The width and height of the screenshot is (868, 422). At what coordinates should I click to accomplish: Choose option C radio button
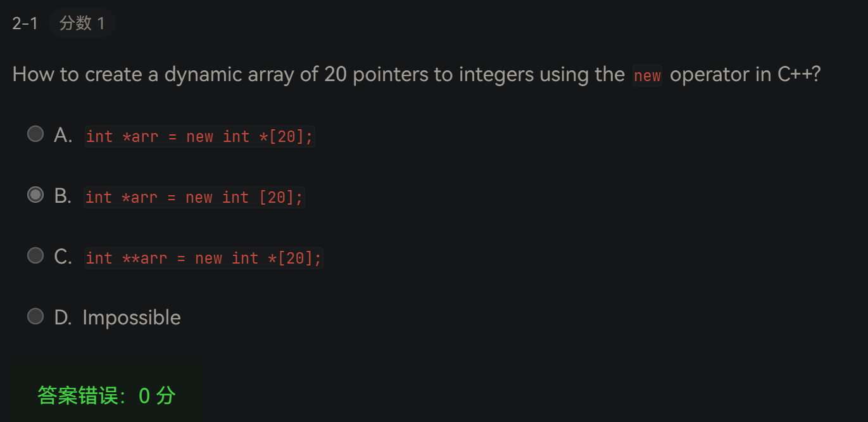point(35,255)
